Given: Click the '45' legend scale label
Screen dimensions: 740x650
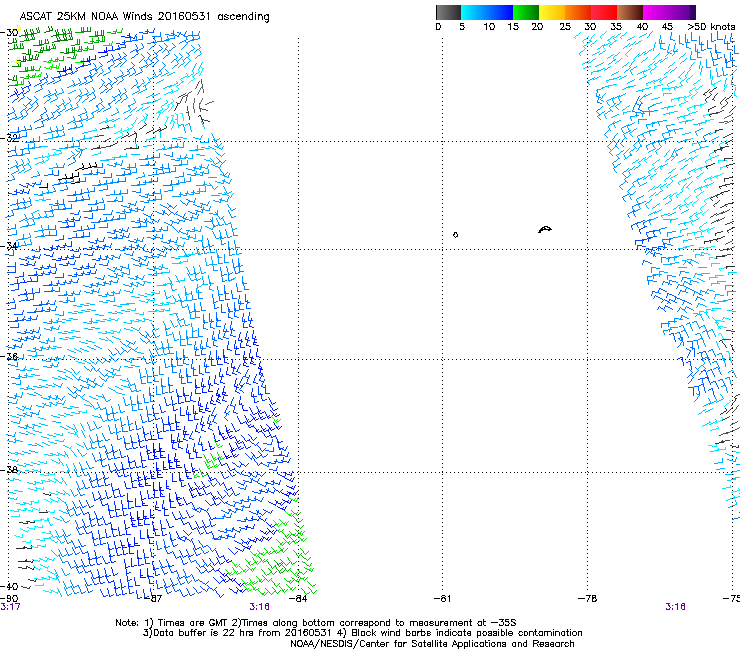Looking at the screenshot, I should (667, 27).
